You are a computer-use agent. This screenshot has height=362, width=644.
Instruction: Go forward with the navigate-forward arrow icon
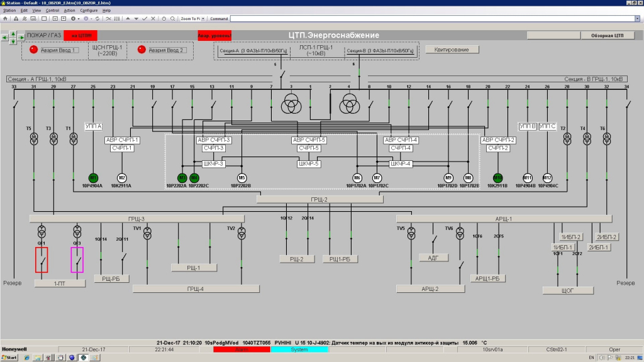pos(86,18)
